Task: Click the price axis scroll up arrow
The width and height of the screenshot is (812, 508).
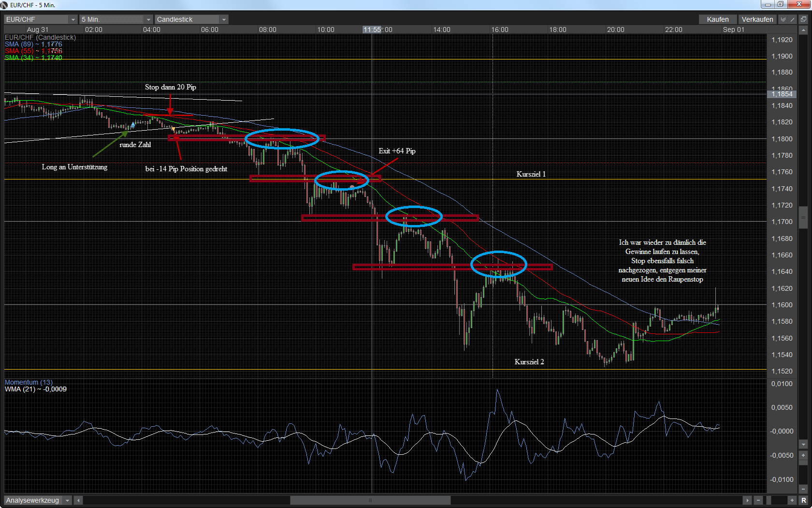Action: click(x=803, y=30)
